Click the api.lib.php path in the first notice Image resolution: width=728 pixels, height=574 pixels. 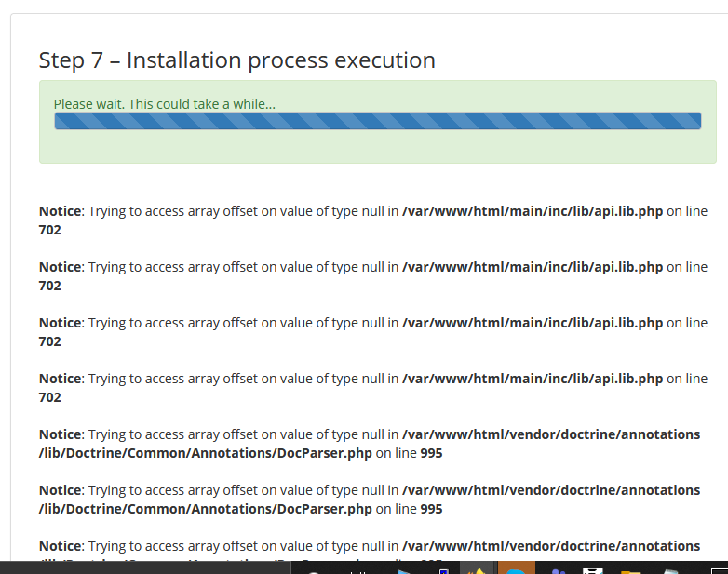pyautogui.click(x=532, y=211)
